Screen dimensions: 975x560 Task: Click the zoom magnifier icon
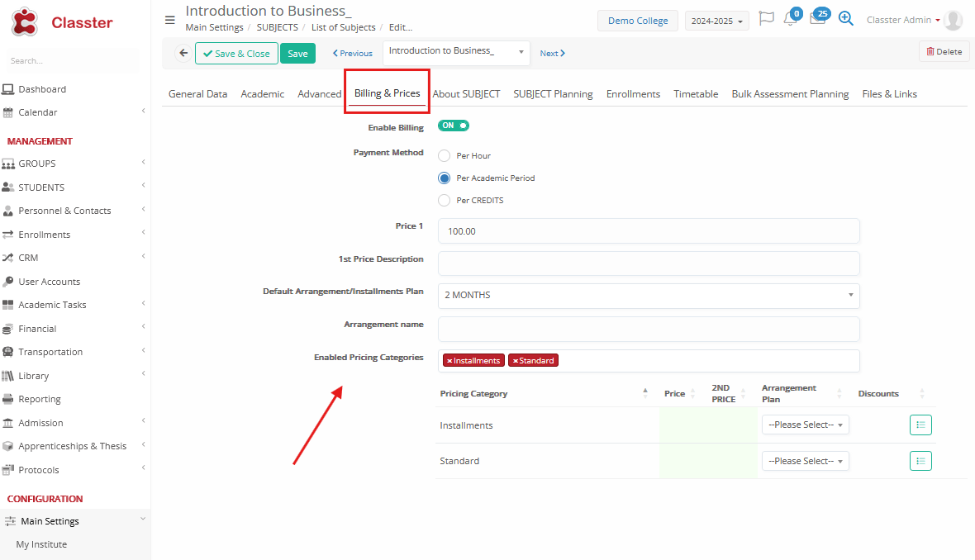click(845, 19)
